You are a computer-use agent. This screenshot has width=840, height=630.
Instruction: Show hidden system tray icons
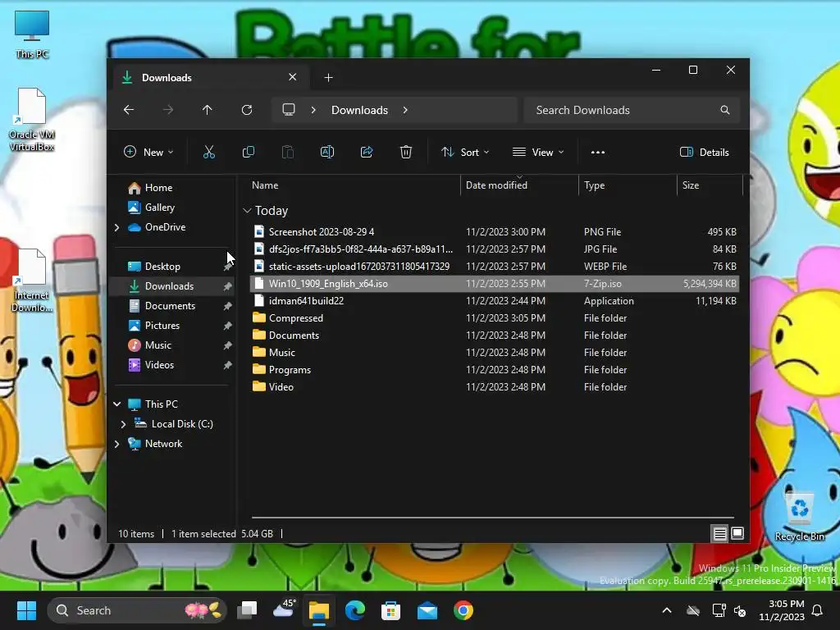[x=666, y=610]
